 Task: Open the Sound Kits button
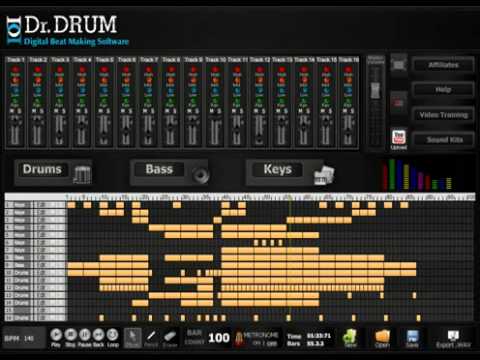(443, 140)
